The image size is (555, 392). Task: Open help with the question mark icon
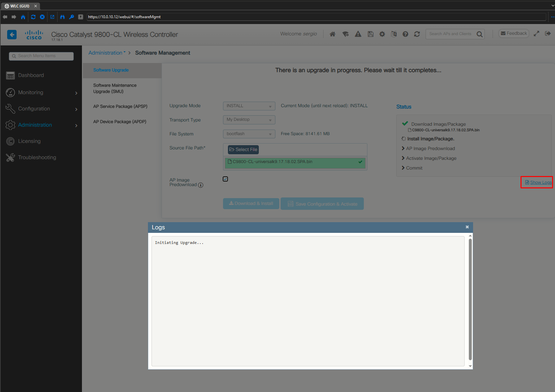click(x=405, y=34)
